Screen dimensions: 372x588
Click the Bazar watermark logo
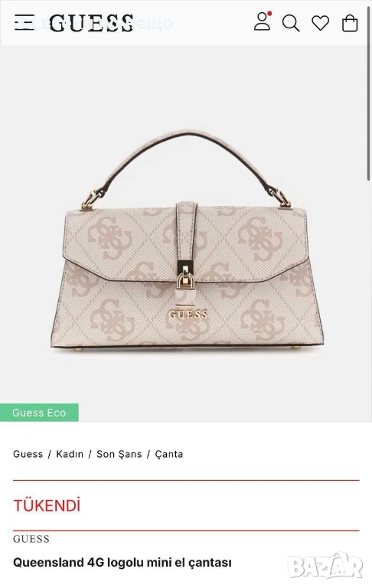tap(326, 567)
